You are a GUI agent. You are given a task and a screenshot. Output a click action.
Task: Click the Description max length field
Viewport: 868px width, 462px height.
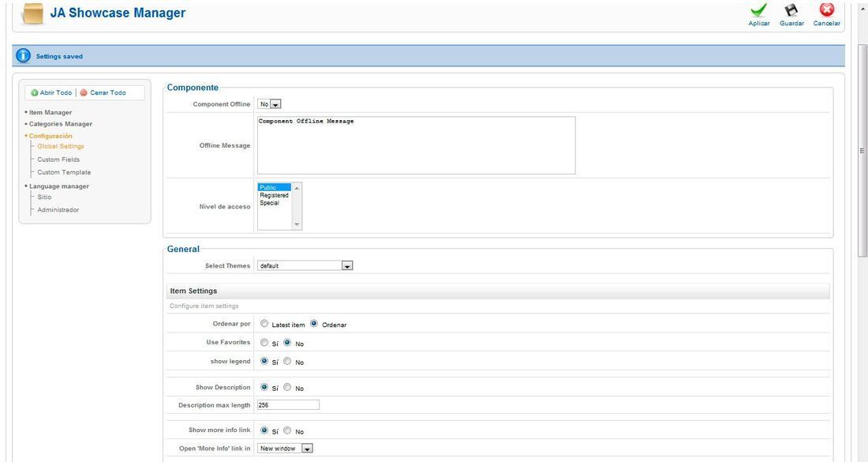288,405
